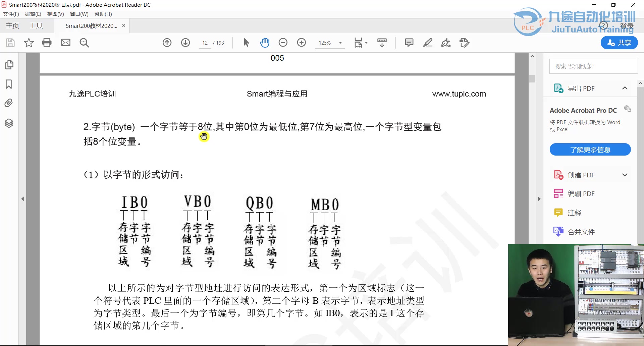Screen dimensions: 644x346
Task: Save the current PDF
Action: point(10,43)
